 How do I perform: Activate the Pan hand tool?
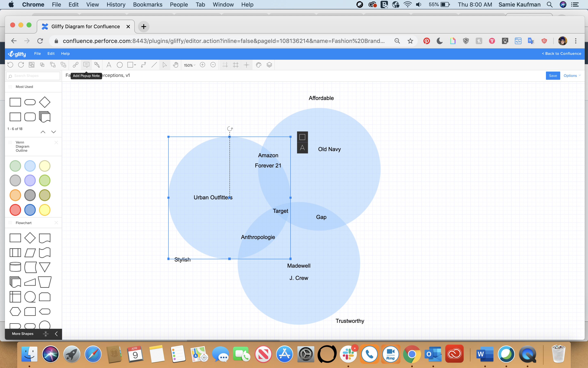(176, 65)
